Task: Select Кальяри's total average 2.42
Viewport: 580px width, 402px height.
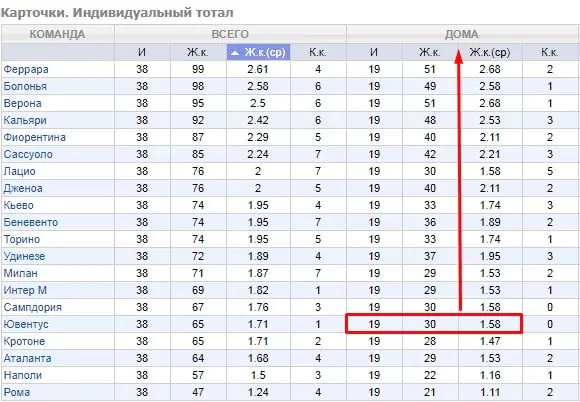Action: click(x=258, y=120)
